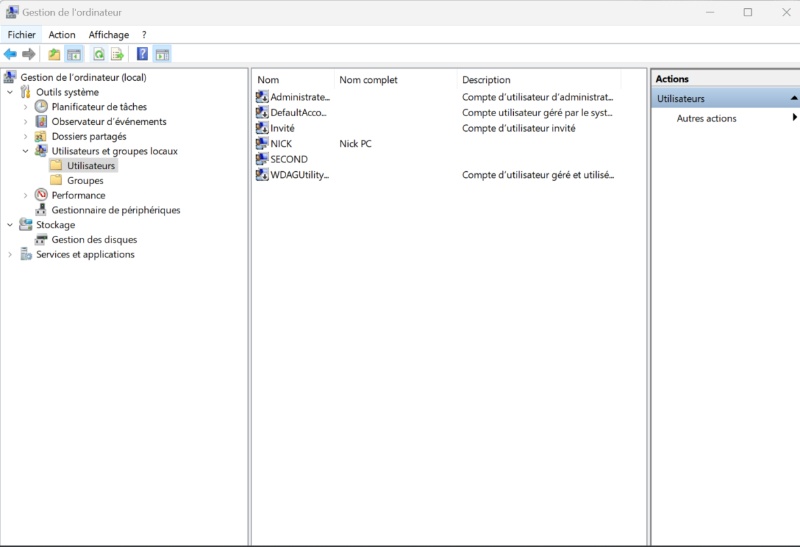Select the NICK user account
The width and height of the screenshot is (800, 547).
click(281, 144)
